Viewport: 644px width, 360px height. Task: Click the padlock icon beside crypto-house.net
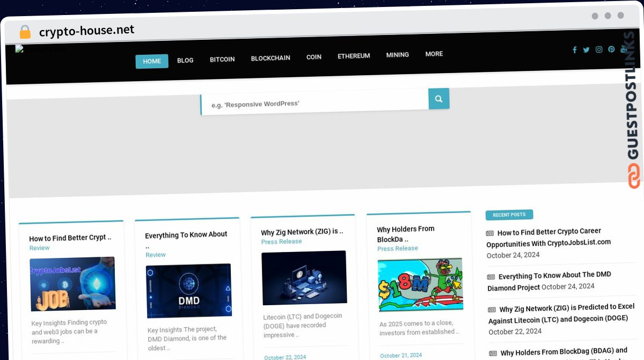25,32
